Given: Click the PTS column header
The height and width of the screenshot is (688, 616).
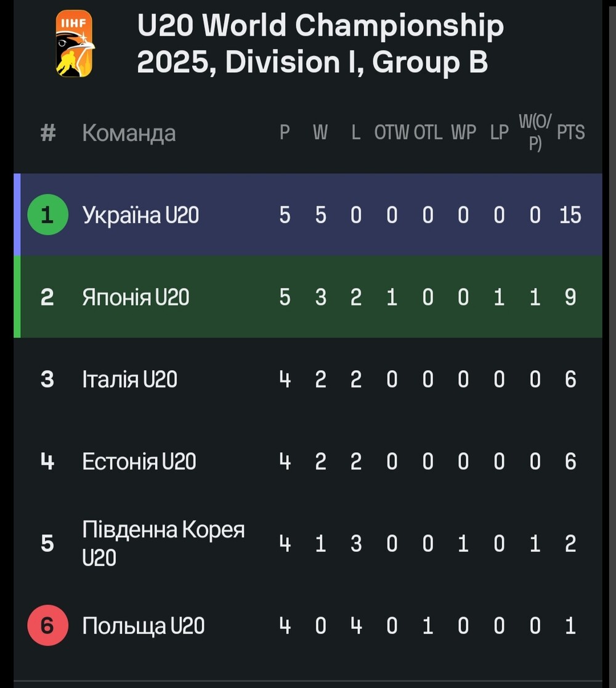Looking at the screenshot, I should coord(570,132).
